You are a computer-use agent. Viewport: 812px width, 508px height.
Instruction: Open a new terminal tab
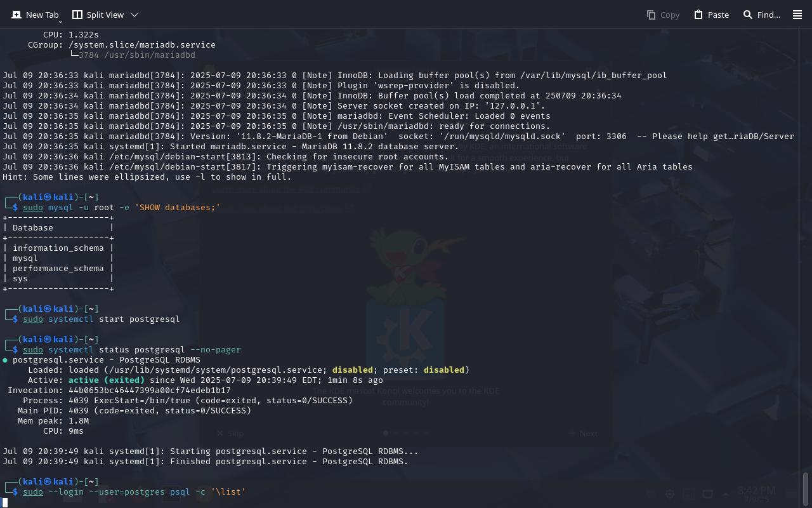[35, 15]
